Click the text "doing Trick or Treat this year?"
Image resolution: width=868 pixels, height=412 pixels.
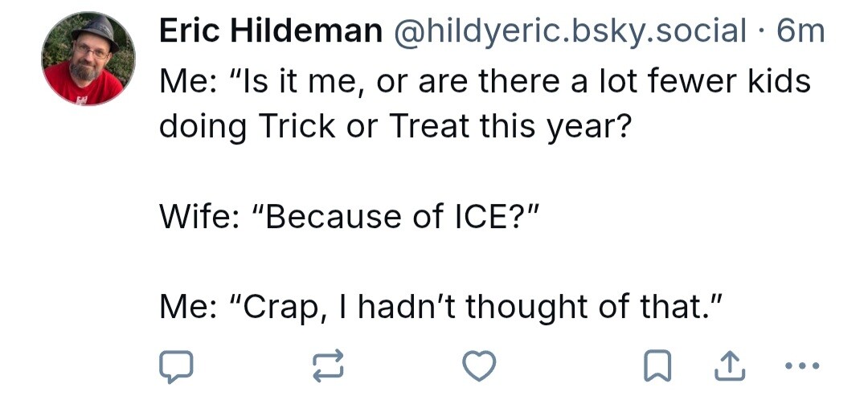395,127
